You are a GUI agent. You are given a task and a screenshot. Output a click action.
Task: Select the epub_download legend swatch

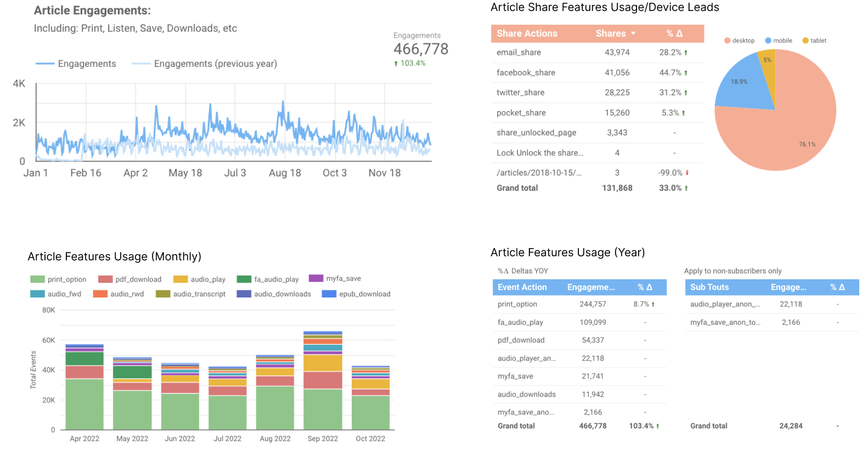pyautogui.click(x=329, y=294)
